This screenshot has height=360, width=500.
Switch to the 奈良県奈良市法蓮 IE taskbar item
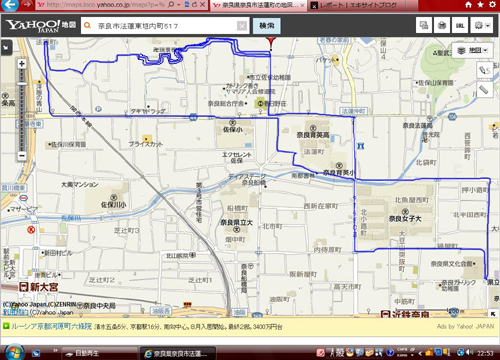coord(178,353)
